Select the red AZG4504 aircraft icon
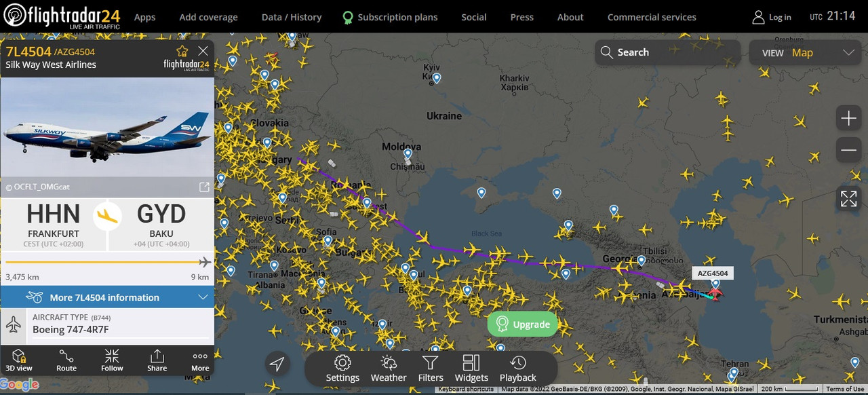Screen dimensions: 868x395 pos(714,293)
